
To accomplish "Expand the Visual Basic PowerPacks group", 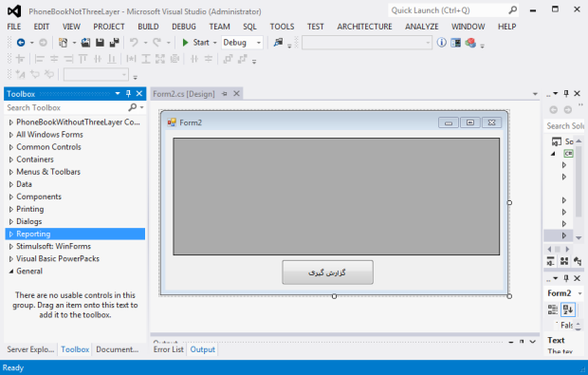I will (11, 259).
